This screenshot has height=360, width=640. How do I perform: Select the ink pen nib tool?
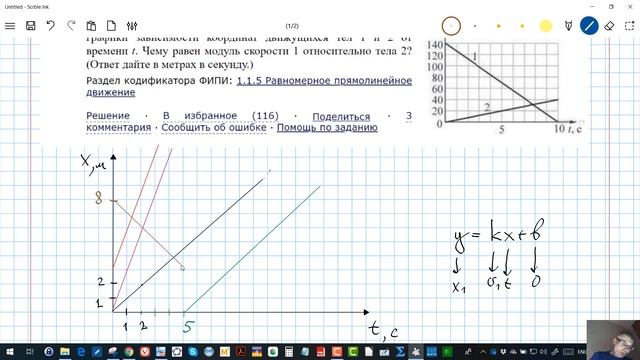click(568, 26)
